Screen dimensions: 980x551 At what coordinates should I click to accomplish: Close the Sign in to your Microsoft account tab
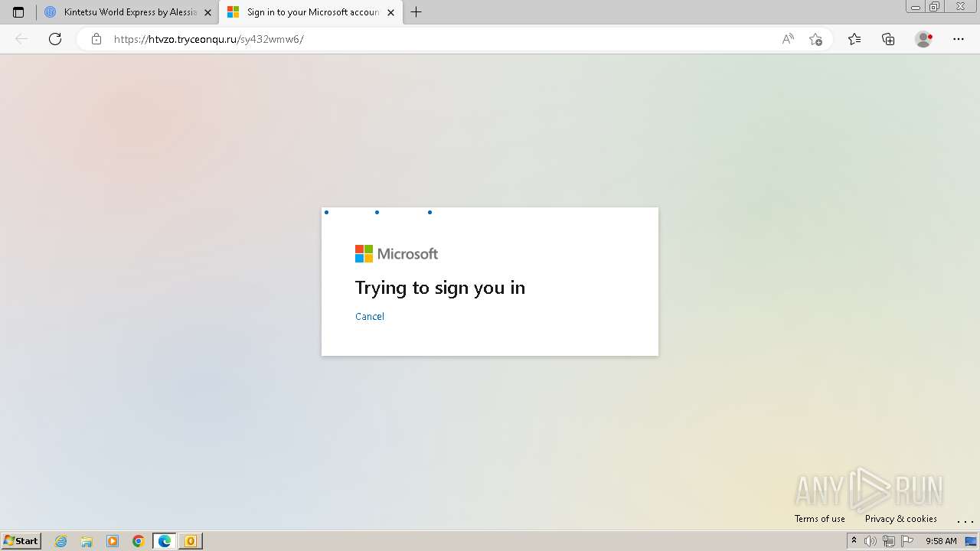[391, 12]
